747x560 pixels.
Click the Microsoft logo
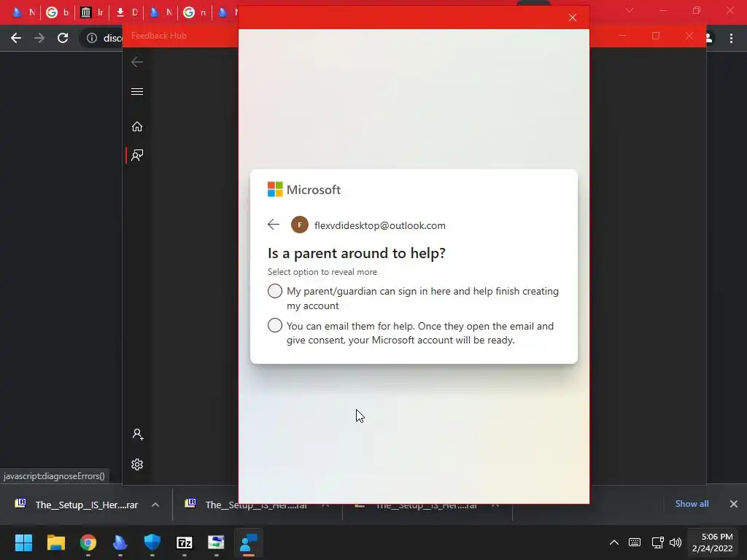(304, 190)
